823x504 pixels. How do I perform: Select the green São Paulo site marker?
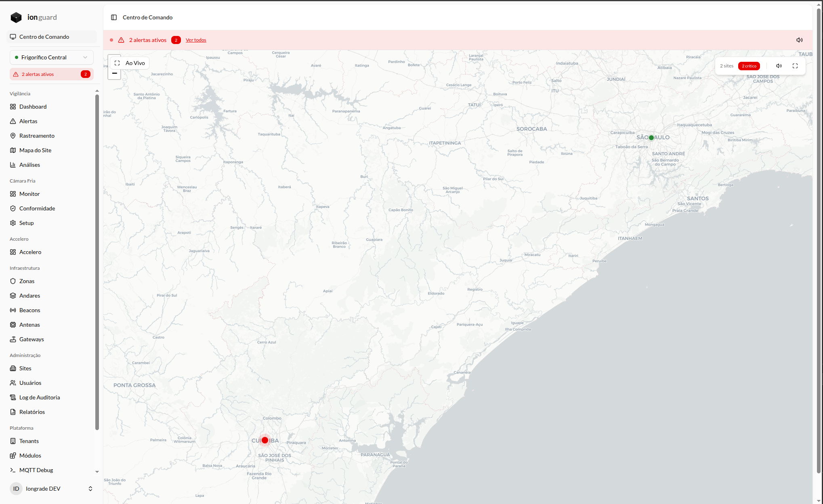[651, 138]
